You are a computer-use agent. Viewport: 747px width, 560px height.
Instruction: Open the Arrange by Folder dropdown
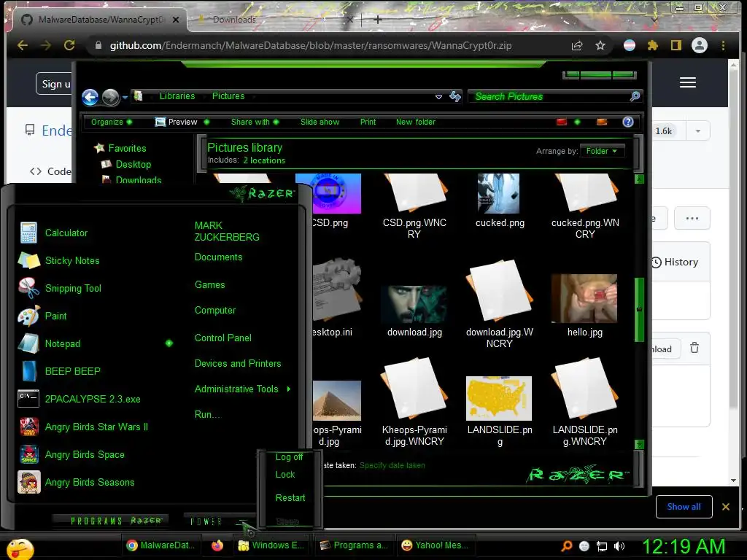tap(602, 151)
